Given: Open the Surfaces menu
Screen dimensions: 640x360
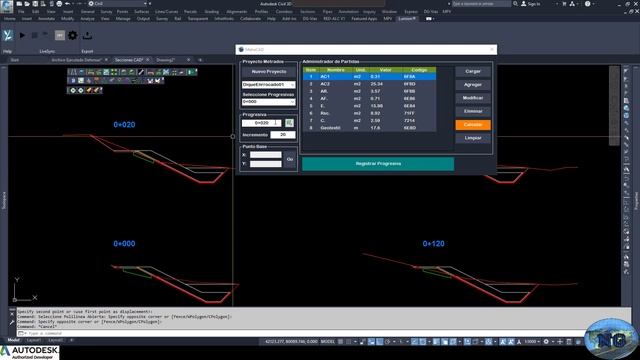Looking at the screenshot, I should pyautogui.click(x=142, y=12).
